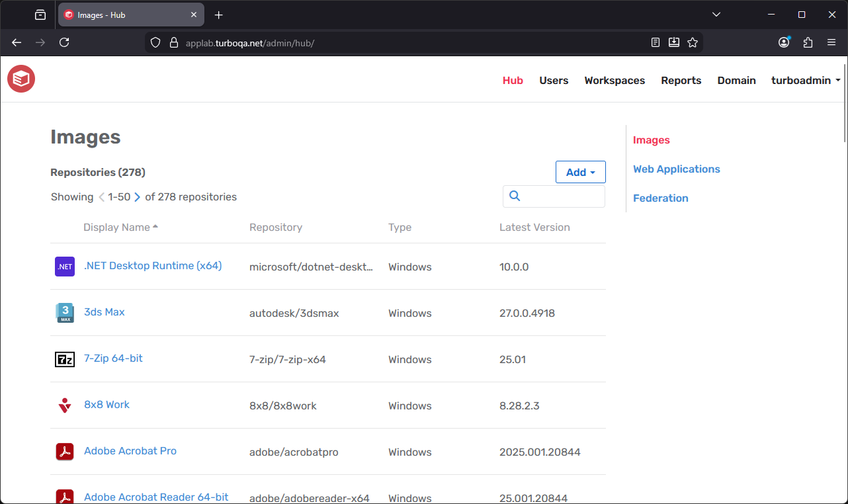Screen dimensions: 848x504
Task: Open the browser extensions puzzle icon
Action: click(808, 42)
